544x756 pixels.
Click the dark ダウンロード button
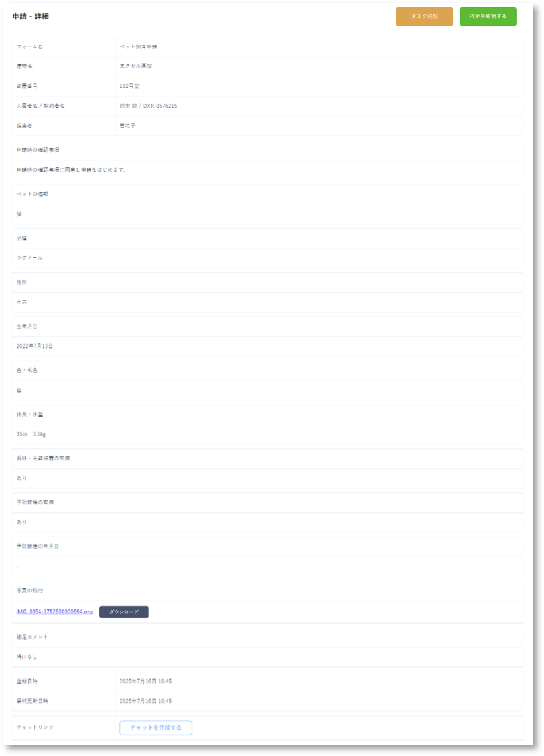point(124,612)
